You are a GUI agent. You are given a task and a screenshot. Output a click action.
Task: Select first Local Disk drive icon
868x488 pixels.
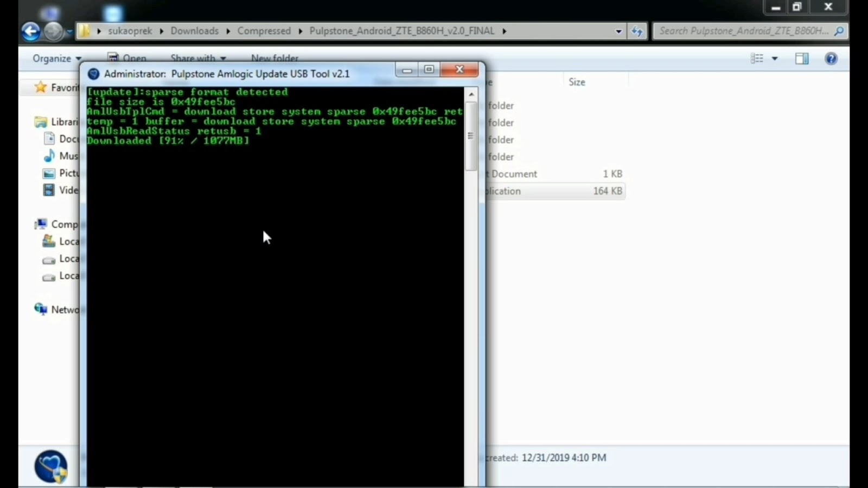point(49,241)
